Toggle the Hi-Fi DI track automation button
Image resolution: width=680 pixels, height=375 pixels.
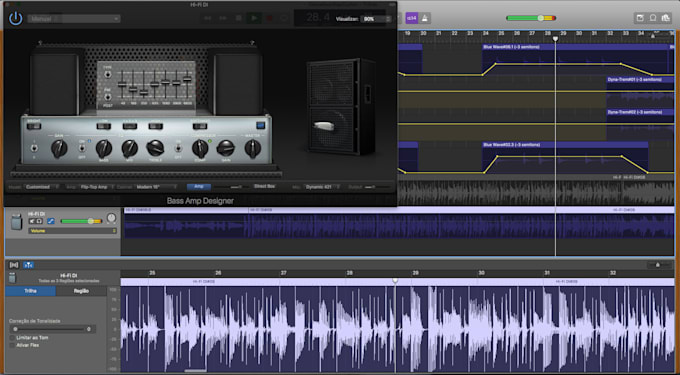pyautogui.click(x=51, y=221)
